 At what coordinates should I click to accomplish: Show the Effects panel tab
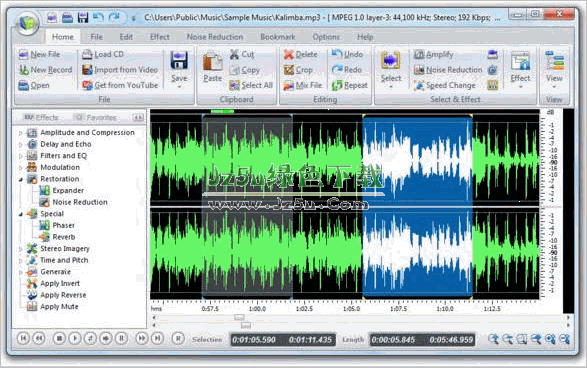tap(41, 118)
